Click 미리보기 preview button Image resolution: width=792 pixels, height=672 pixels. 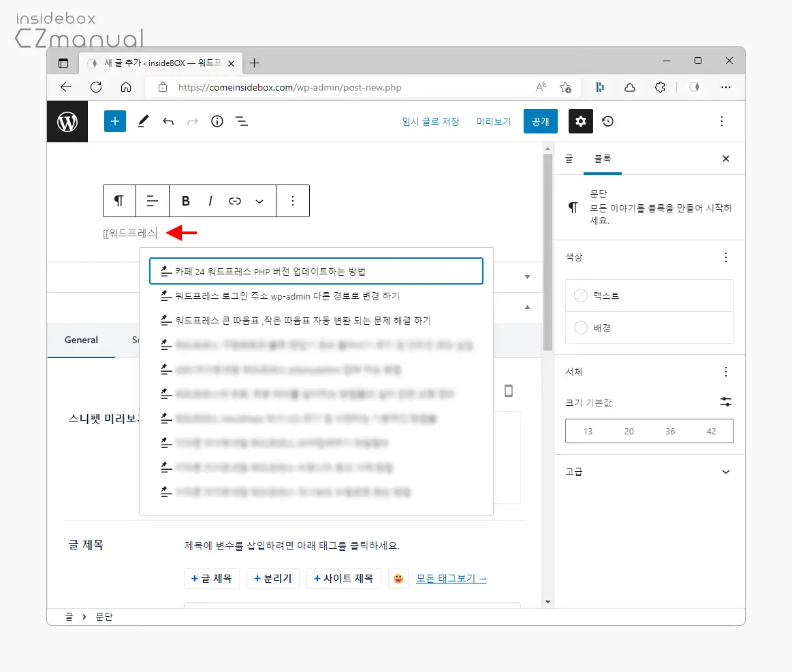click(x=494, y=121)
